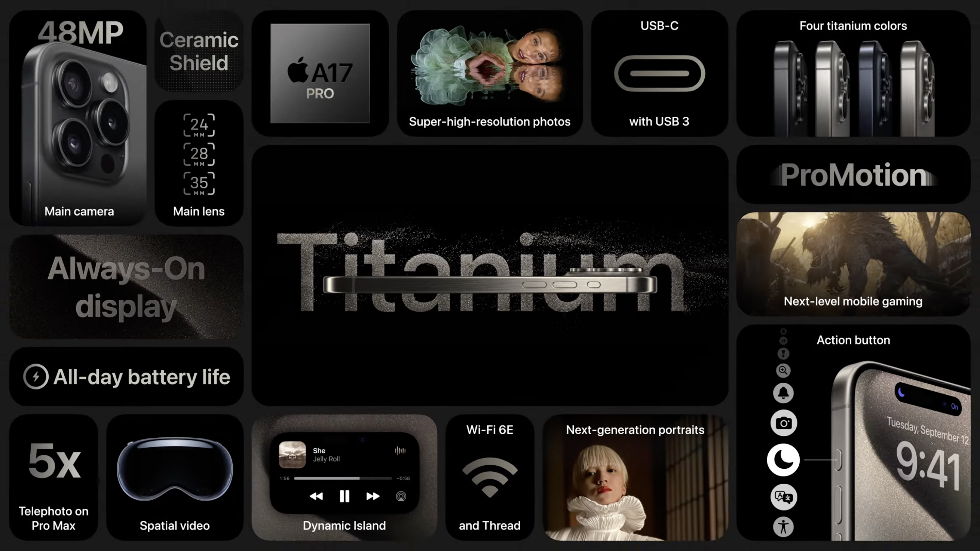
Task: Click All-day battery life button
Action: pyautogui.click(x=127, y=378)
